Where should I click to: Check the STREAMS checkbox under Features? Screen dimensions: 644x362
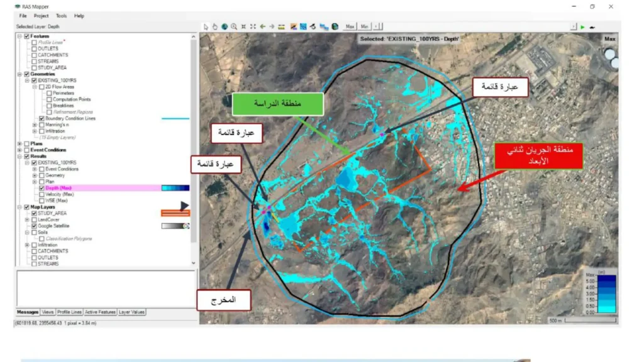34,61
